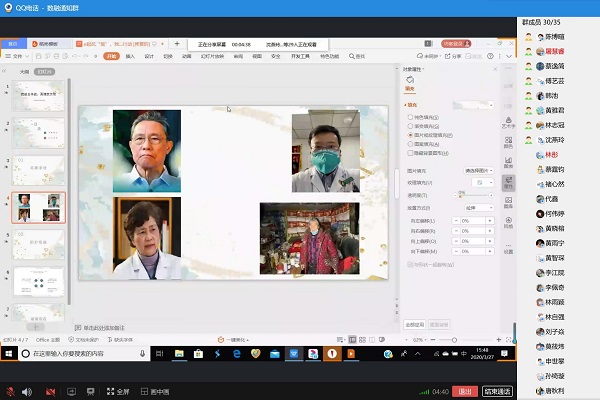Select 渐变填充 gradient fill radio

[410, 126]
